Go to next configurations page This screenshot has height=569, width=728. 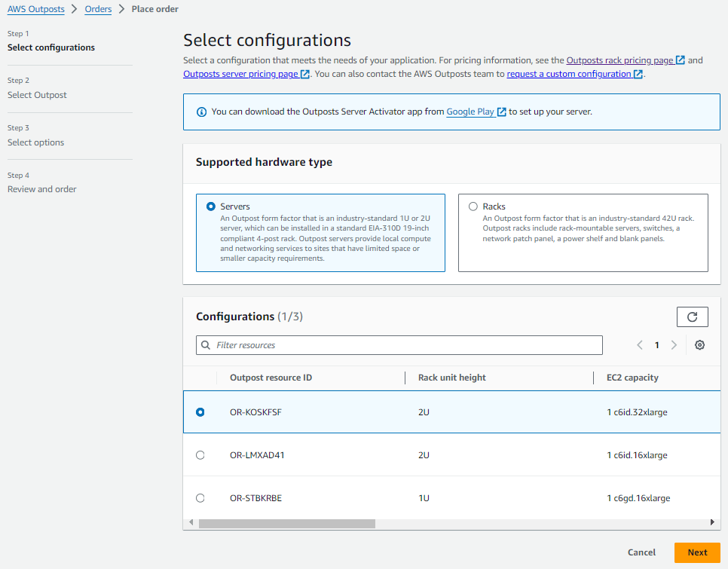pyautogui.click(x=674, y=344)
